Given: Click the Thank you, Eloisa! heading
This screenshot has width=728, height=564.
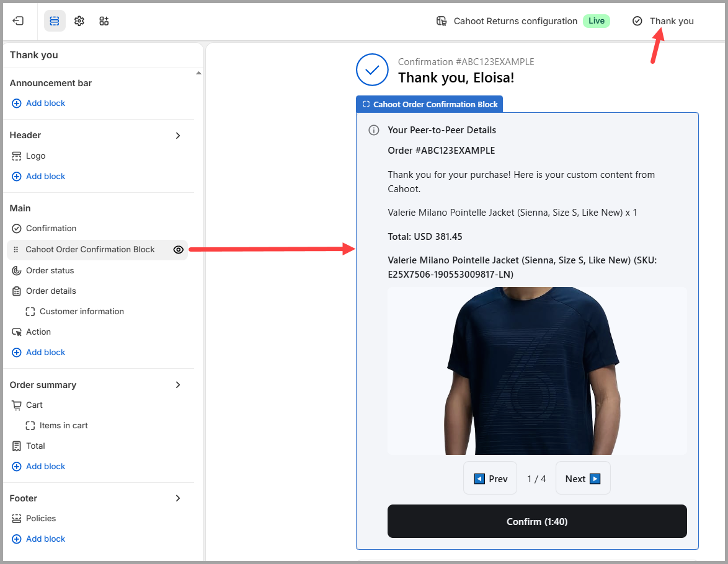Looking at the screenshot, I should [456, 77].
